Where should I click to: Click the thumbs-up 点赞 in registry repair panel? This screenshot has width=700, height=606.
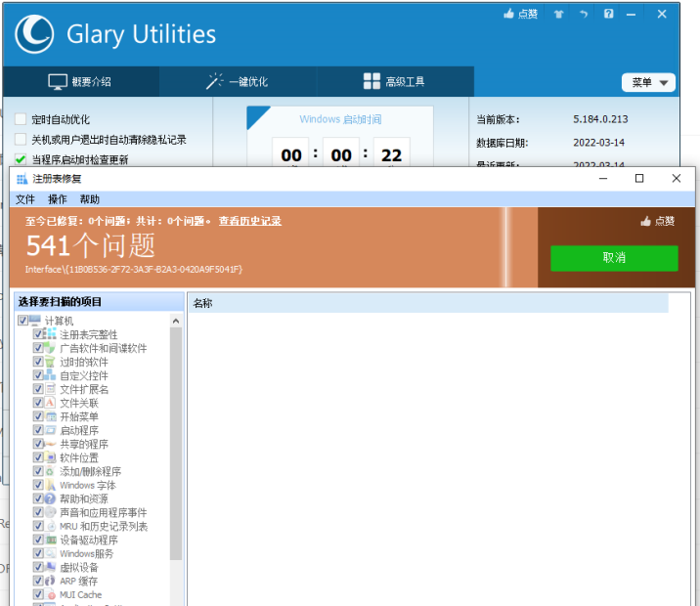[657, 221]
